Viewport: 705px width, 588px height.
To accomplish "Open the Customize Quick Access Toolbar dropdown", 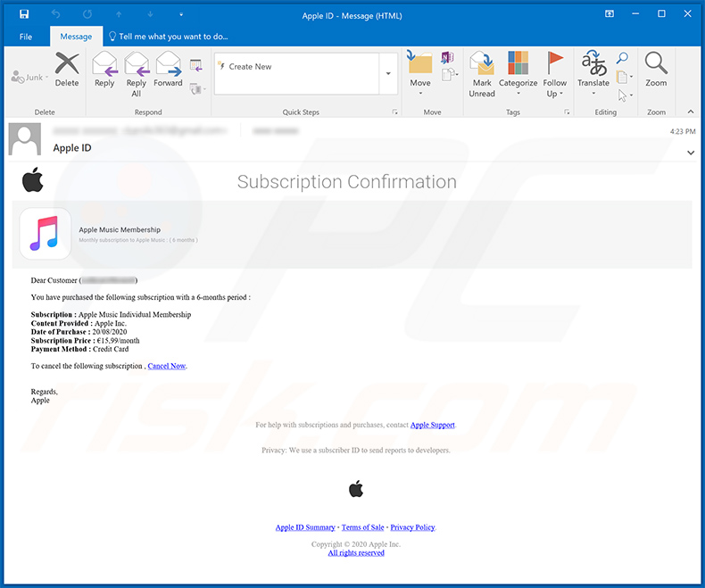I will [181, 15].
